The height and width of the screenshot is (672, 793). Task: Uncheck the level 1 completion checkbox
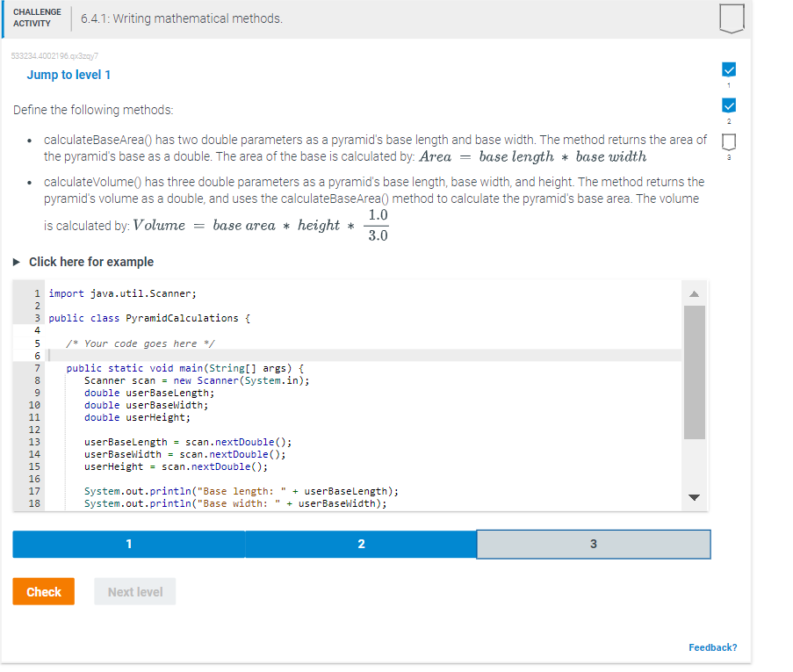pos(727,69)
